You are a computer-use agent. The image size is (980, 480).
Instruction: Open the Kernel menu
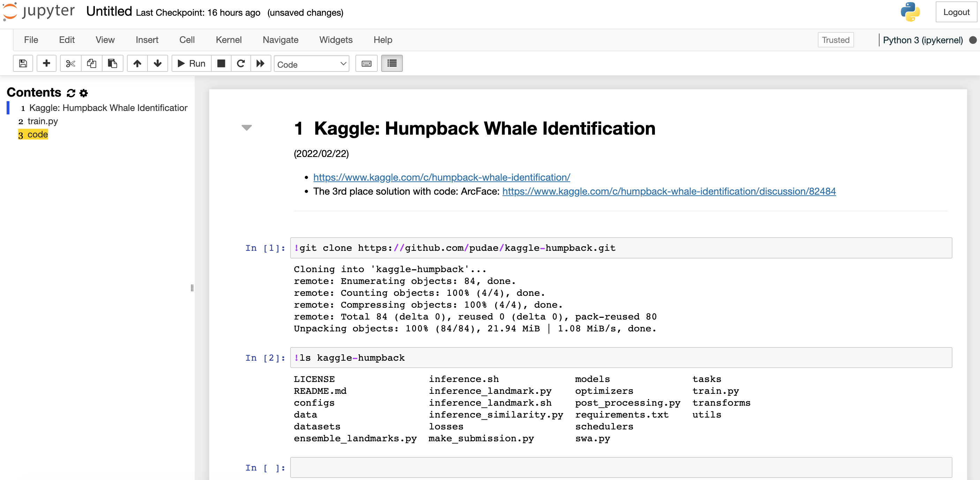click(x=229, y=40)
